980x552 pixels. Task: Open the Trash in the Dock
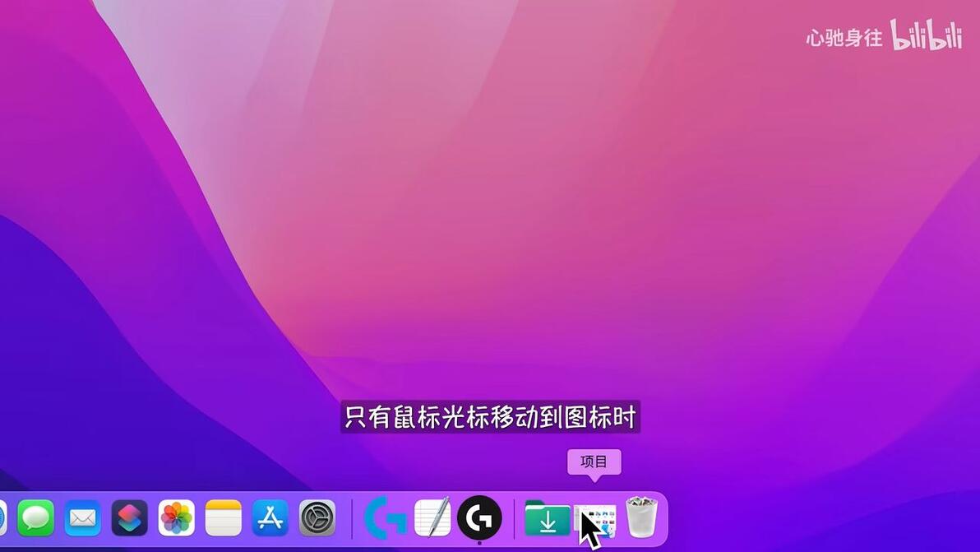[x=642, y=517]
